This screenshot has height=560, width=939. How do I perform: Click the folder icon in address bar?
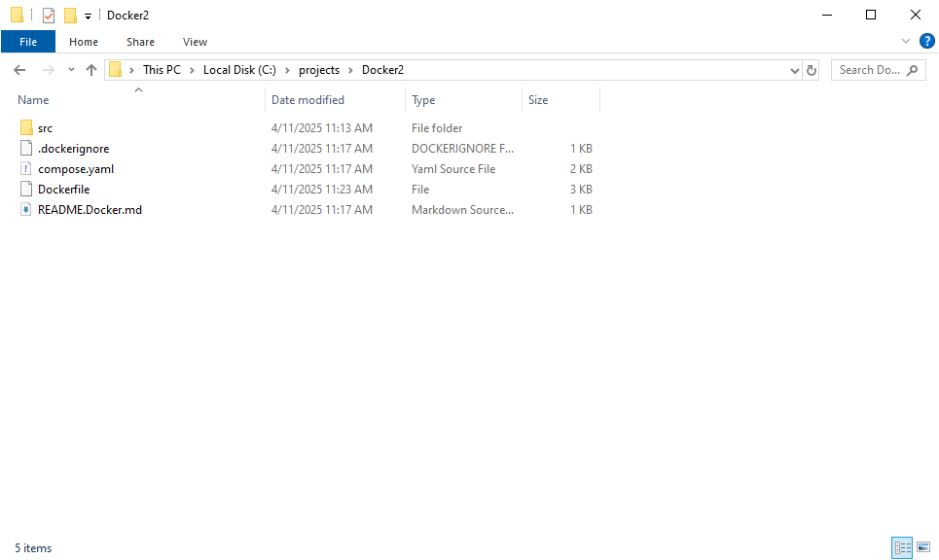pos(116,70)
